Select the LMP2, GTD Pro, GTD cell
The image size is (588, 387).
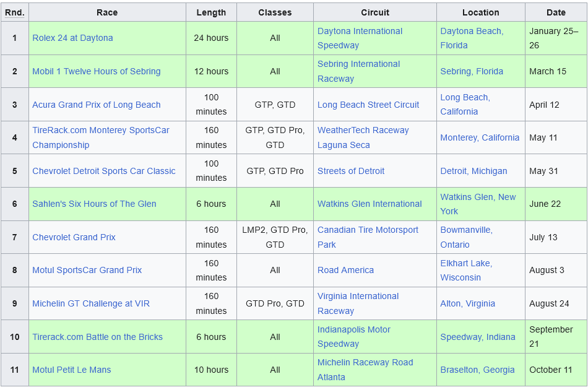point(275,237)
